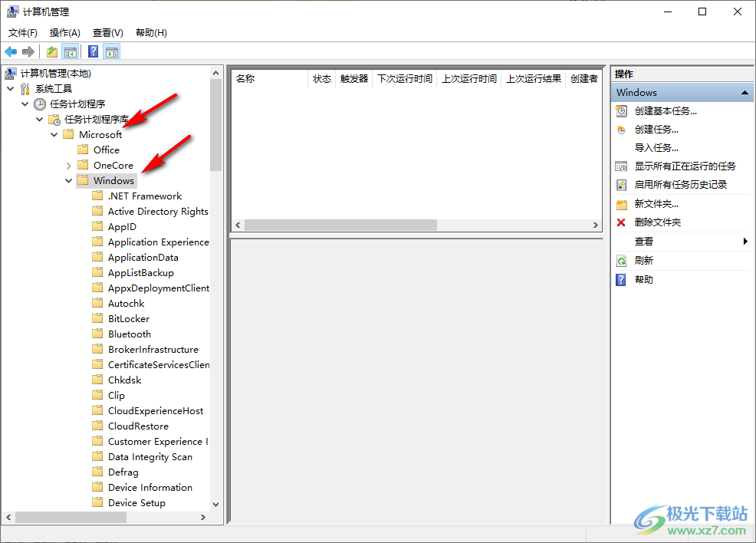
Task: Click the 启用所有任务历史记录 icon
Action: (622, 185)
